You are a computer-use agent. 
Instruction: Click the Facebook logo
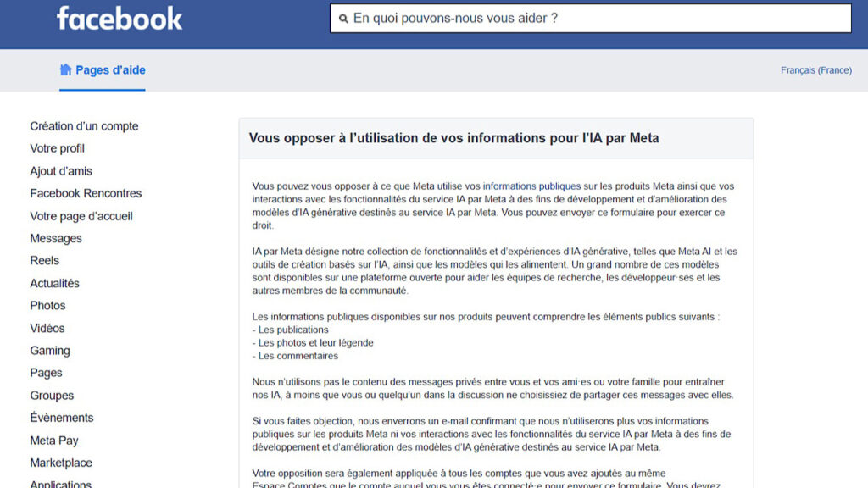coord(120,19)
